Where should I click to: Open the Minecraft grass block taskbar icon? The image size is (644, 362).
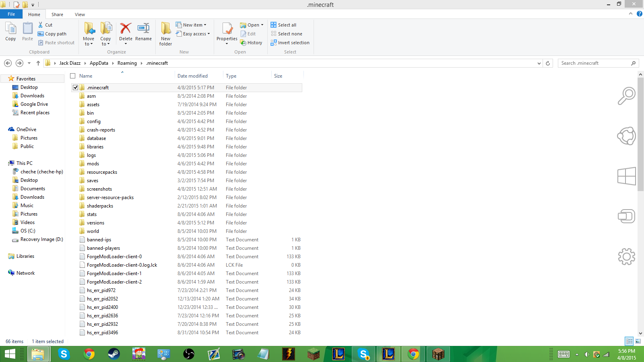coord(313,354)
